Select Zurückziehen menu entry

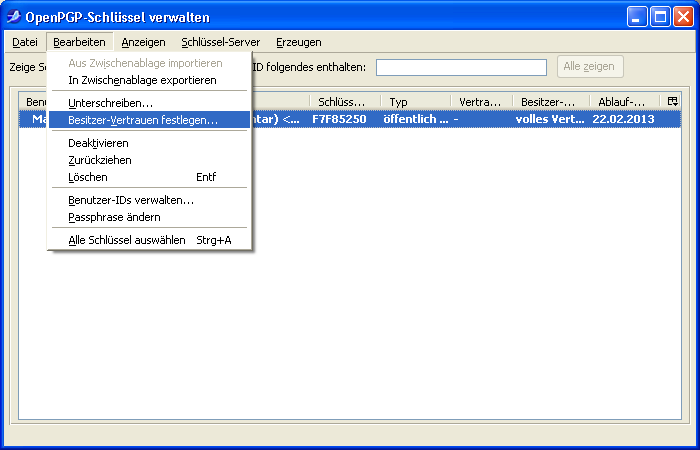[x=149, y=160]
